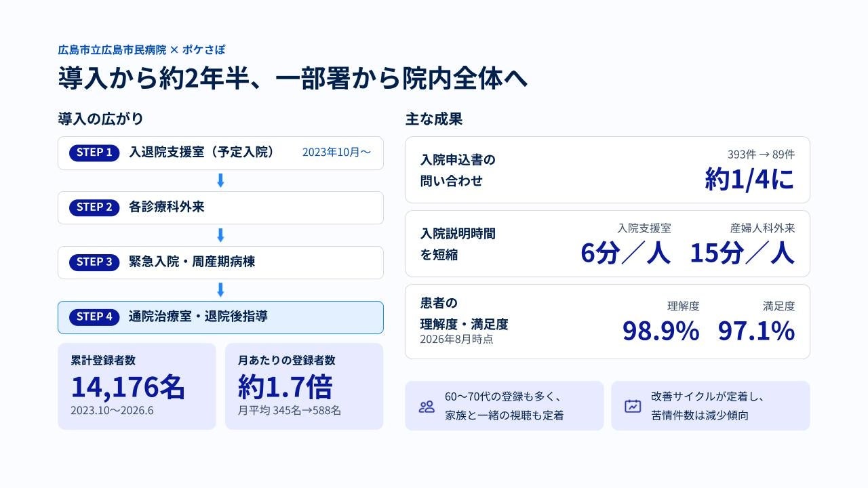
Task: Click the 広島市立広島市民病院 × ポケさぽ header link
Action: click(x=142, y=49)
